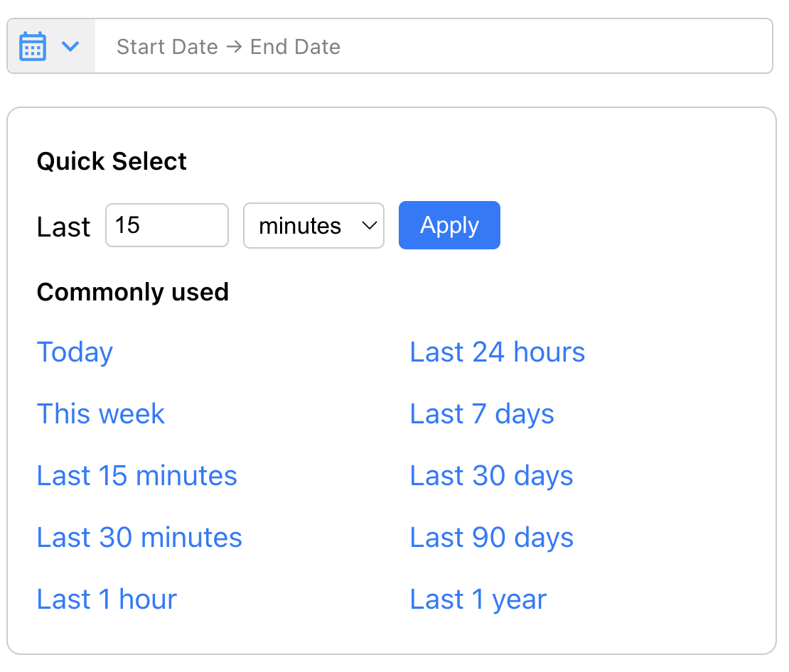Screen dimensions: 789x672
Task: Click the Start Date field
Action: pos(167,47)
